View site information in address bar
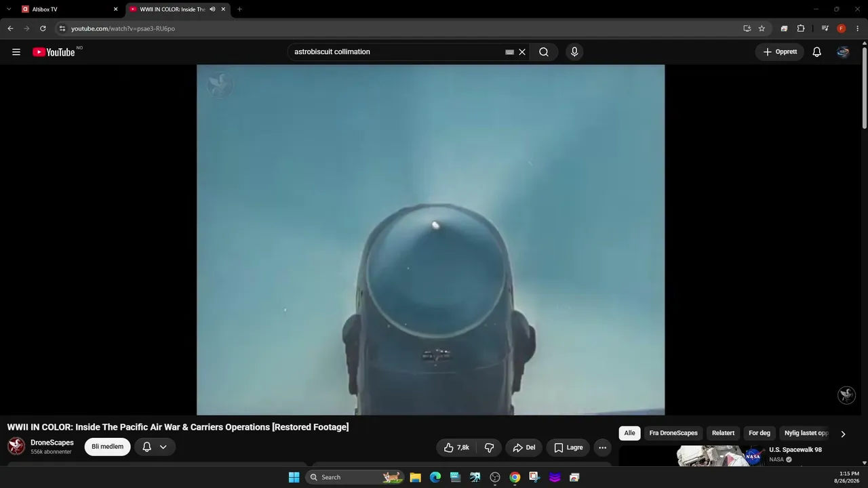 [x=62, y=28]
